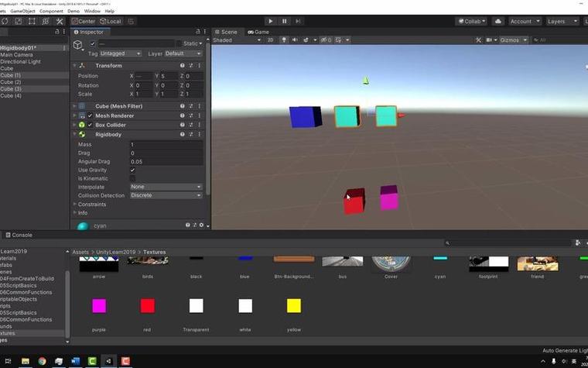Switch to Scene tab
Image resolution: width=588 pixels, height=368 pixels.
[x=226, y=32]
